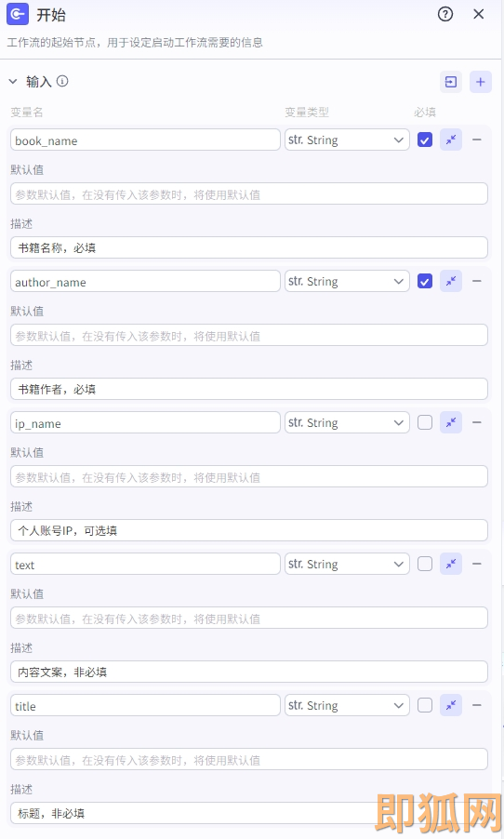This screenshot has height=839, width=504.
Task: Click the info icon next to 输入
Action: pos(62,81)
